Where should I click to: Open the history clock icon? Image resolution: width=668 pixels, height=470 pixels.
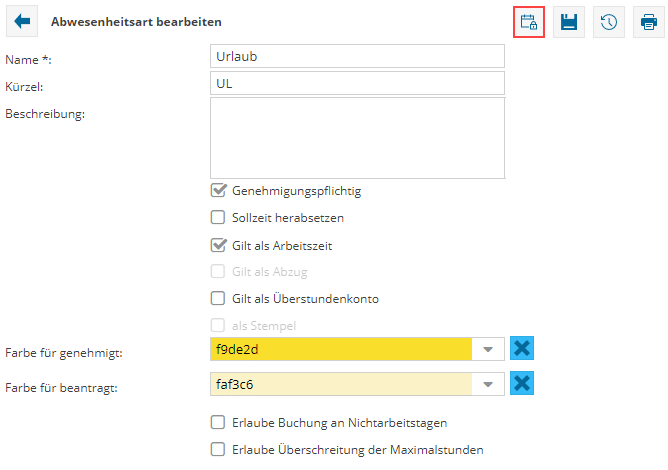[x=609, y=22]
